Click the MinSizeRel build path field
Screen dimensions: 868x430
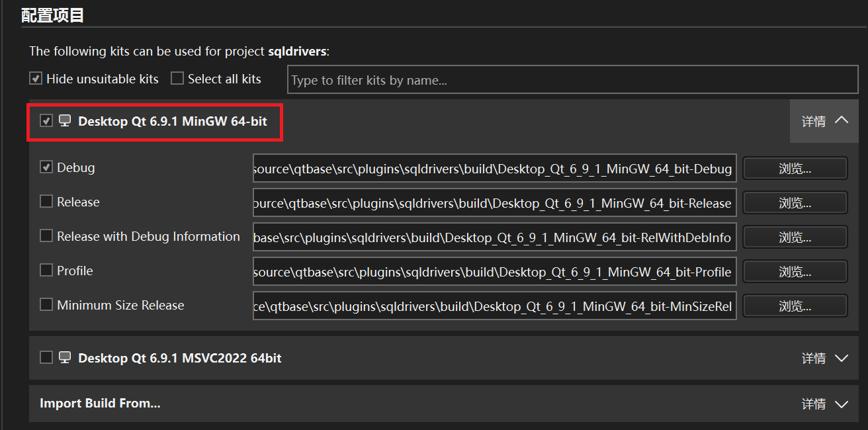[x=495, y=306]
